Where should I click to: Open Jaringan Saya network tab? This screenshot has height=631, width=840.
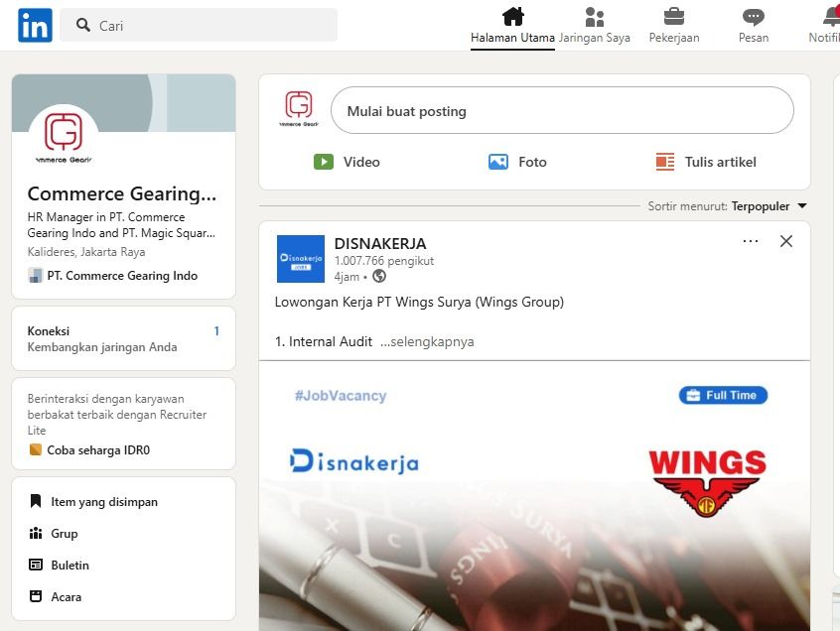point(594,26)
